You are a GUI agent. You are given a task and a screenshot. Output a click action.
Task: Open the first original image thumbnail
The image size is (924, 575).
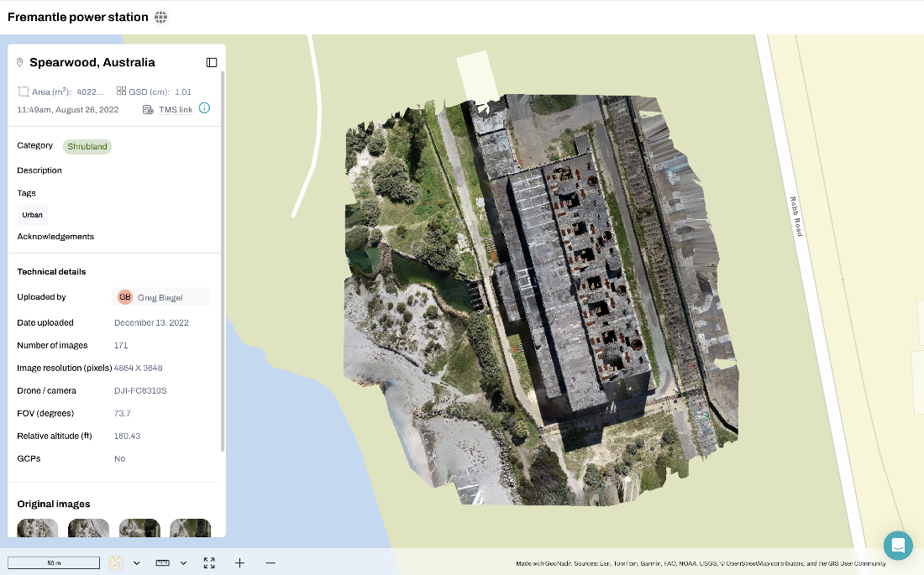(38, 528)
